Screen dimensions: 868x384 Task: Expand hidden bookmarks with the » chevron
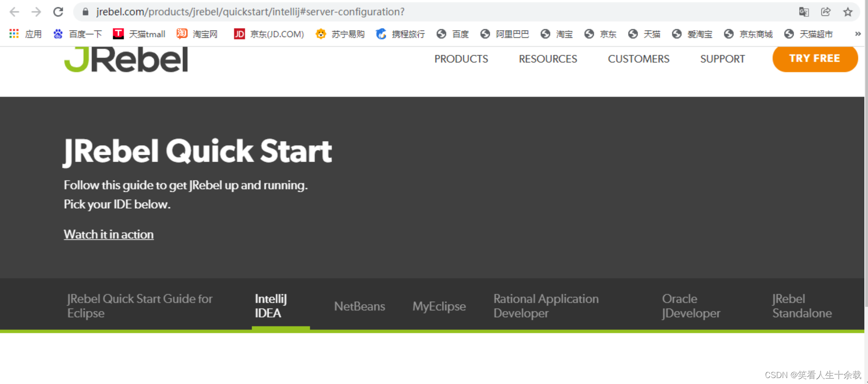pyautogui.click(x=858, y=34)
